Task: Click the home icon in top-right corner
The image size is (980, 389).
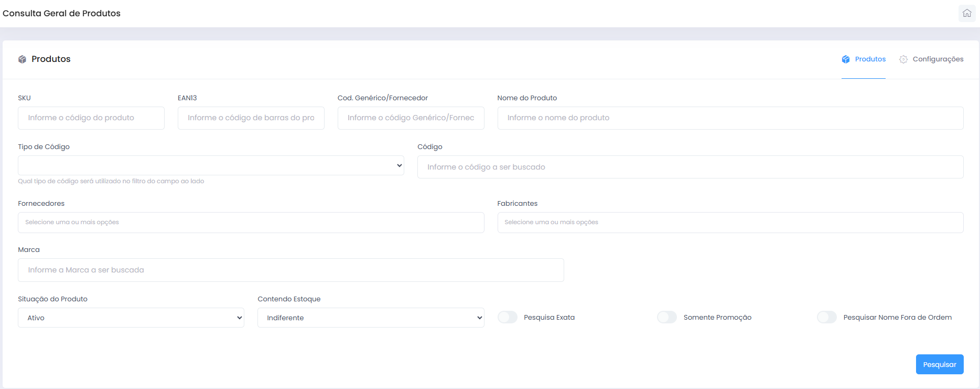Action: pyautogui.click(x=967, y=13)
